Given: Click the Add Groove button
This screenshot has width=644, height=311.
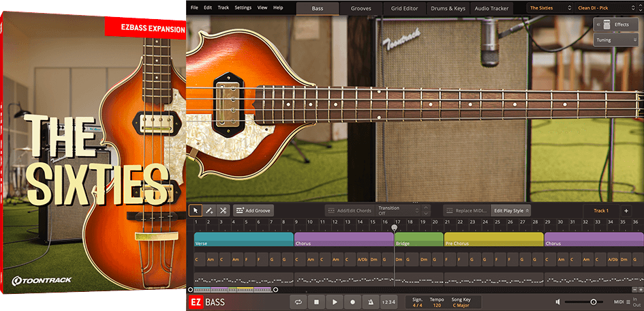Looking at the screenshot, I should click(254, 211).
